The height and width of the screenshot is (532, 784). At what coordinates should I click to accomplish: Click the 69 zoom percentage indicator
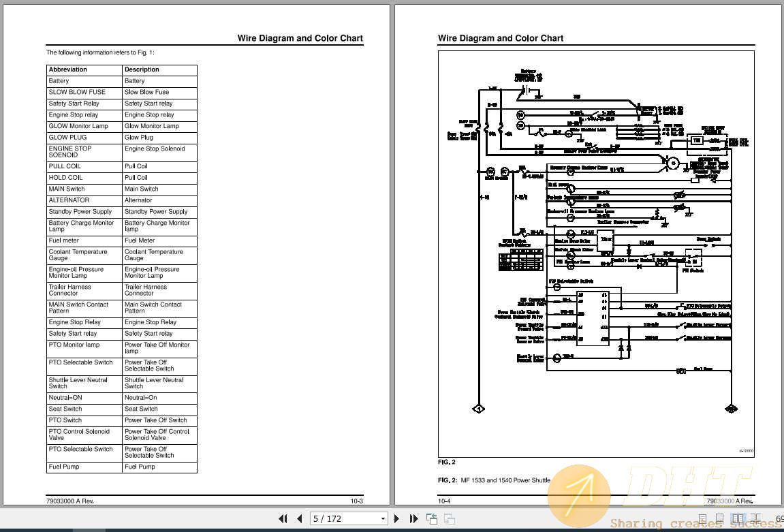[x=781, y=518]
